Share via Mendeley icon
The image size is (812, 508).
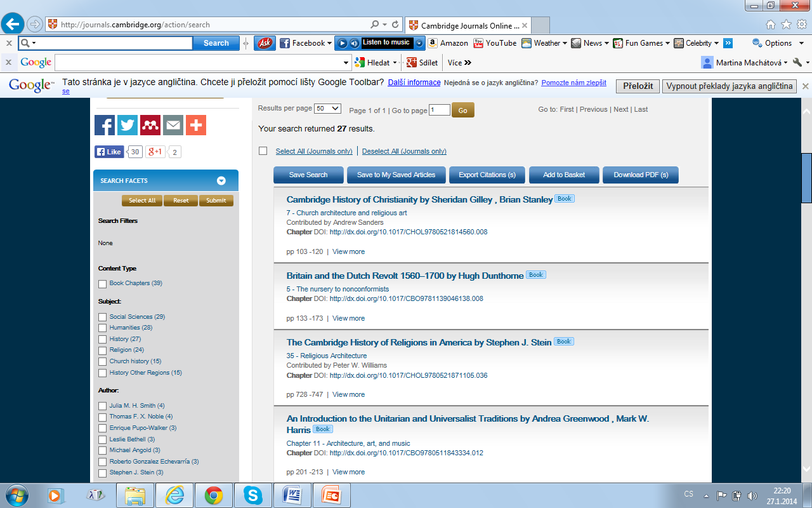(150, 125)
